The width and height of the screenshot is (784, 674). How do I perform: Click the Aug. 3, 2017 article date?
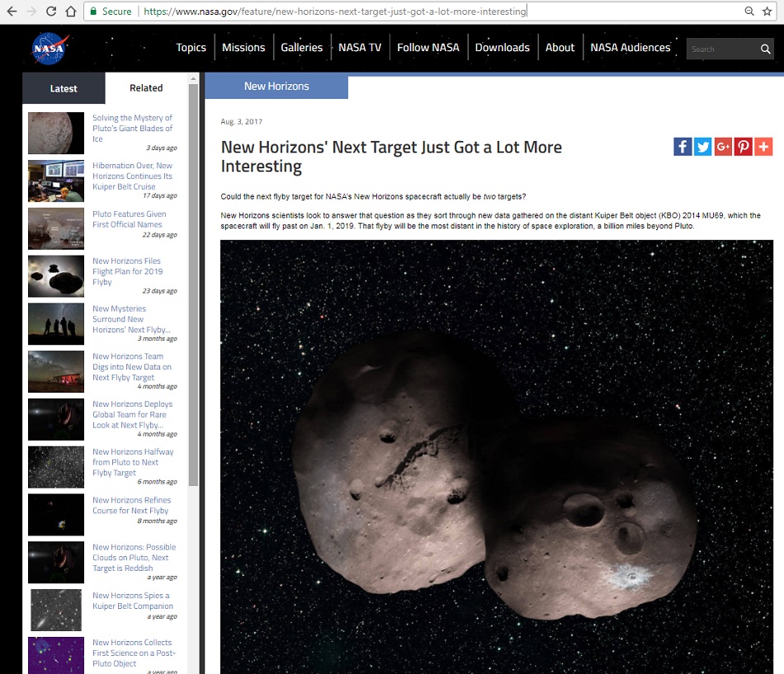pyautogui.click(x=242, y=121)
